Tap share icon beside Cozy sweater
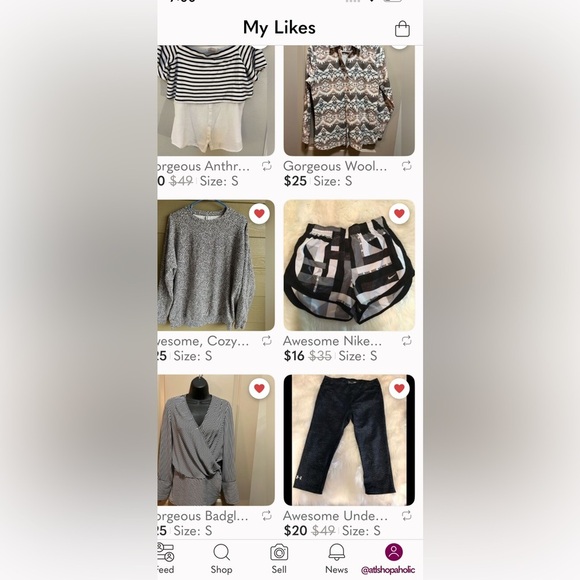This screenshot has height=580, width=580. pos(267,341)
